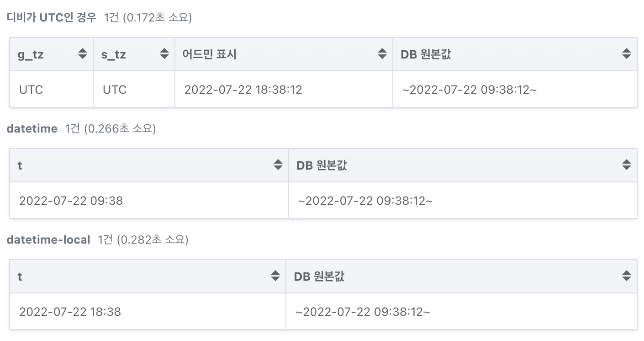This screenshot has height=341, width=644.
Task: Sort datetime table's DB 원본값 icon
Action: click(627, 165)
